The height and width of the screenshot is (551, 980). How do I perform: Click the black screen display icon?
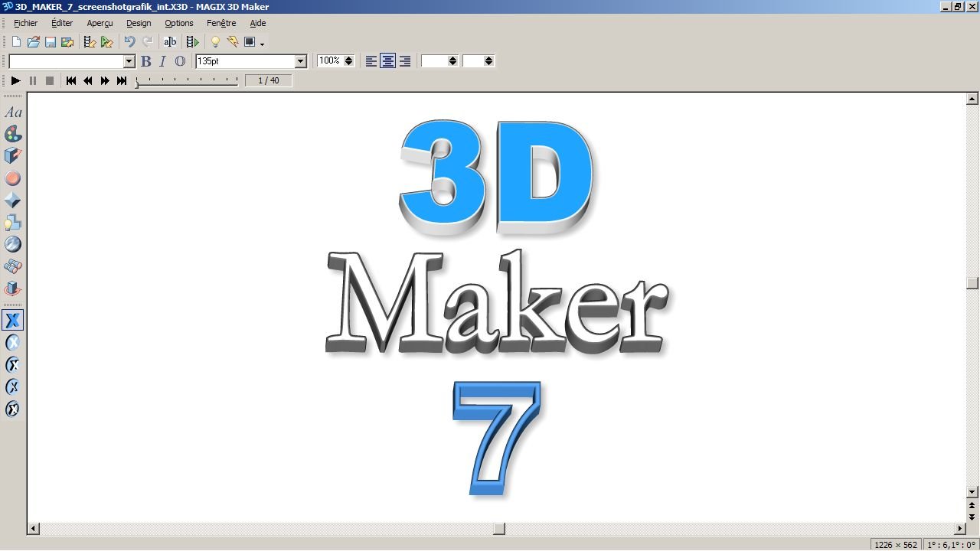250,42
